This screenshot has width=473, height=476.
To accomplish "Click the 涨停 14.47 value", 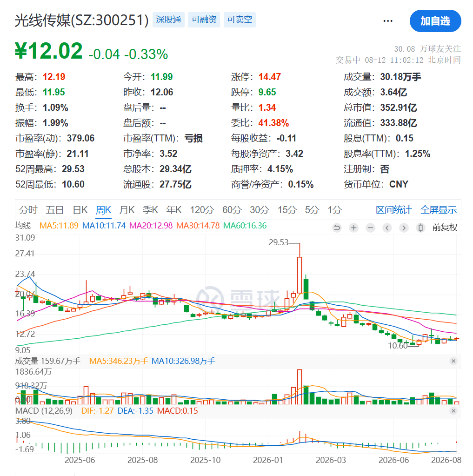I will point(269,77).
